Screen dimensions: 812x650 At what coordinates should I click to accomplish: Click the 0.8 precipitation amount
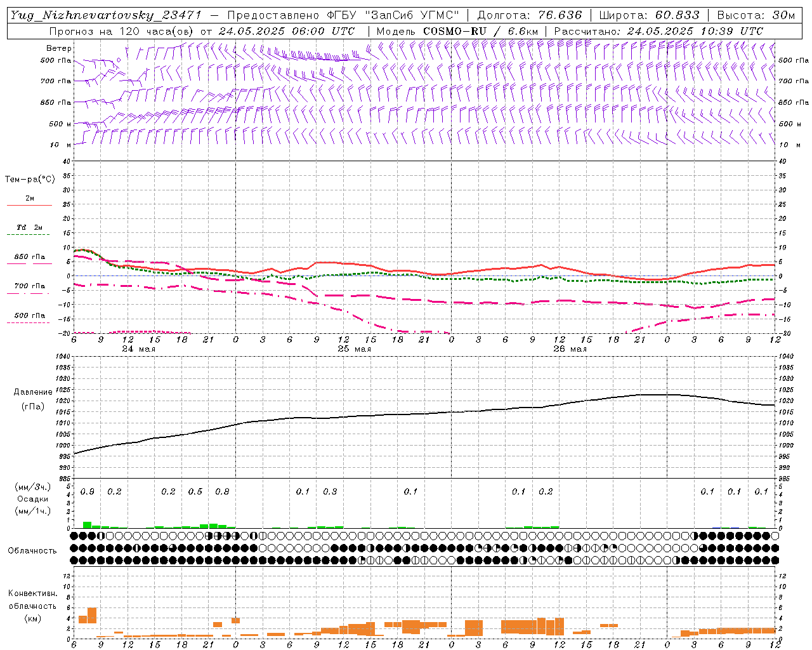pos(222,492)
